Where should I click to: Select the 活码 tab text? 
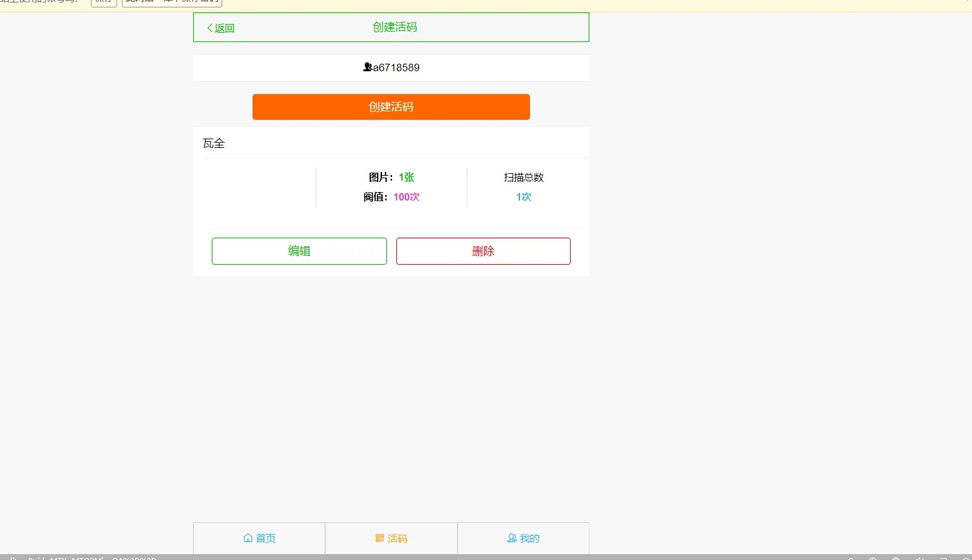point(397,538)
